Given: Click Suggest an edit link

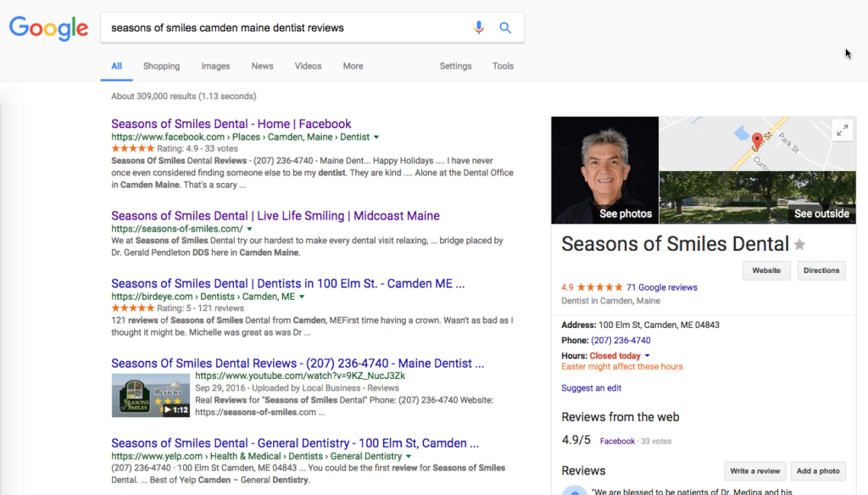Looking at the screenshot, I should (x=591, y=388).
